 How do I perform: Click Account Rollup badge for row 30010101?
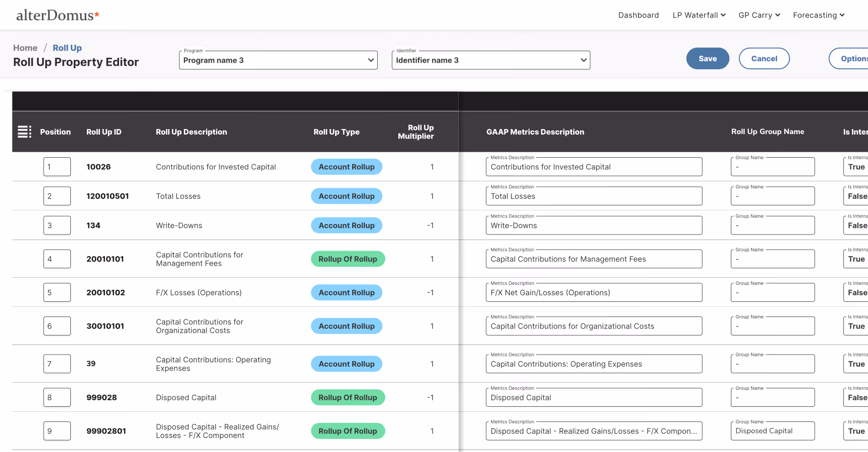pos(347,326)
